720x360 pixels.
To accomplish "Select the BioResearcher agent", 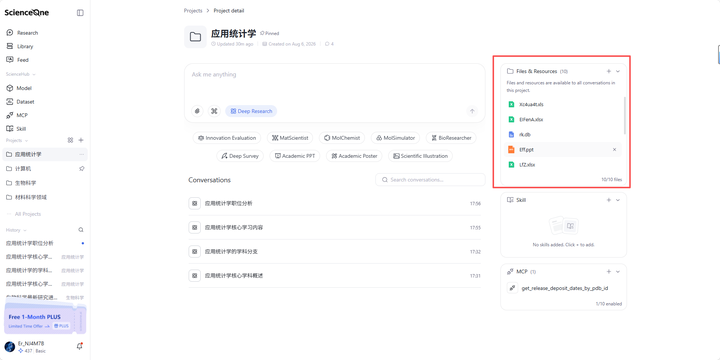I will click(451, 138).
